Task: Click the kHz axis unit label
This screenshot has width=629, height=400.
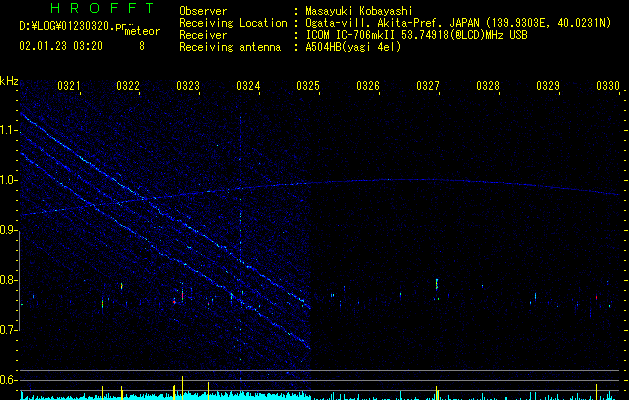Action: coord(9,81)
